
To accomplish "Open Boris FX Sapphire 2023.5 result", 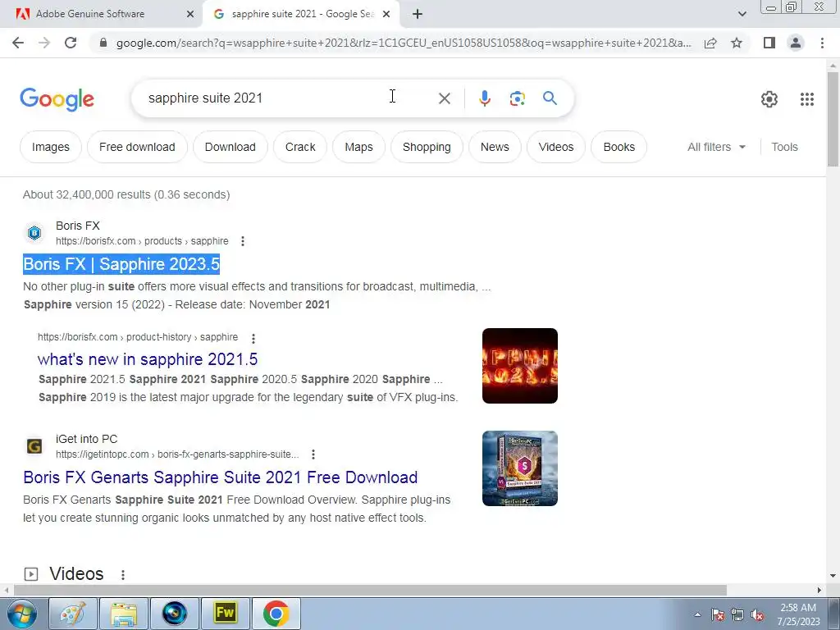I will click(121, 264).
